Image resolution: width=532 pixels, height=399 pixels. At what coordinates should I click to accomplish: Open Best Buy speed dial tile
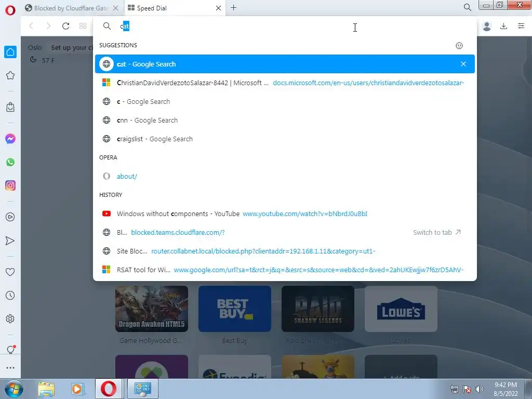(x=235, y=309)
